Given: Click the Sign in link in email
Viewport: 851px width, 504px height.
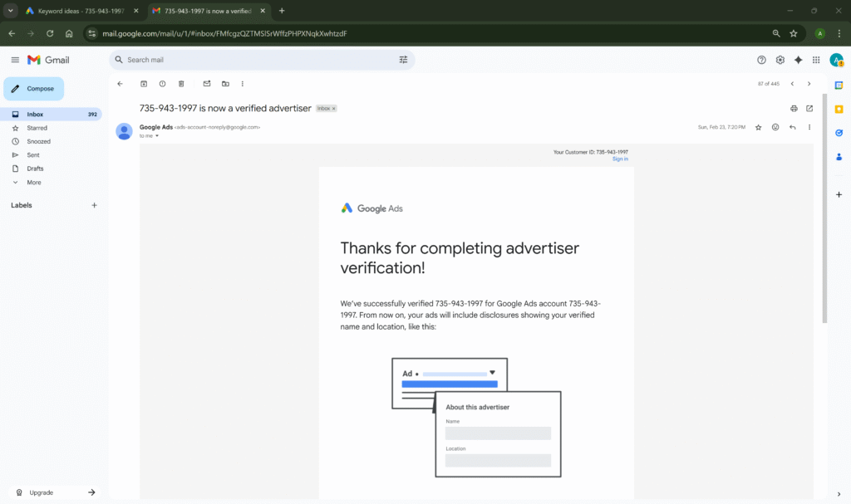Looking at the screenshot, I should 620,159.
